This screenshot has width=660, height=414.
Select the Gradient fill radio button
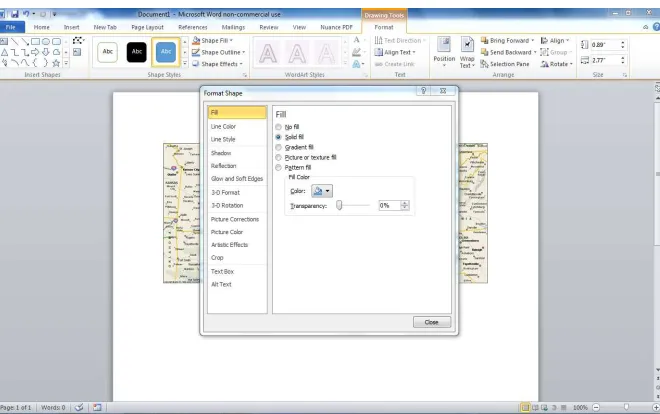tap(278, 147)
